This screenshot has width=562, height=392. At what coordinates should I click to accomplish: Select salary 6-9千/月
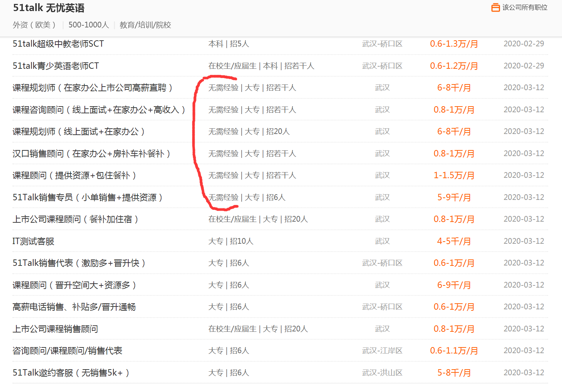(454, 285)
